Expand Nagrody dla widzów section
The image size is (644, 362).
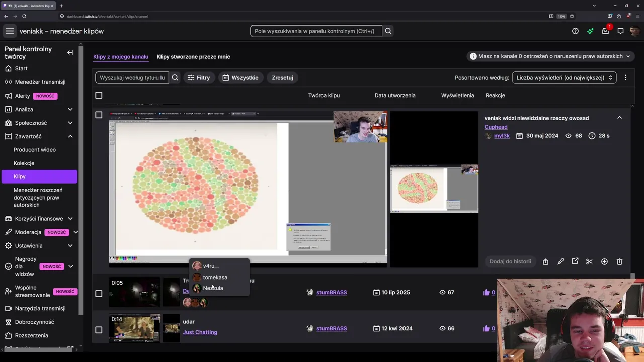(70, 266)
